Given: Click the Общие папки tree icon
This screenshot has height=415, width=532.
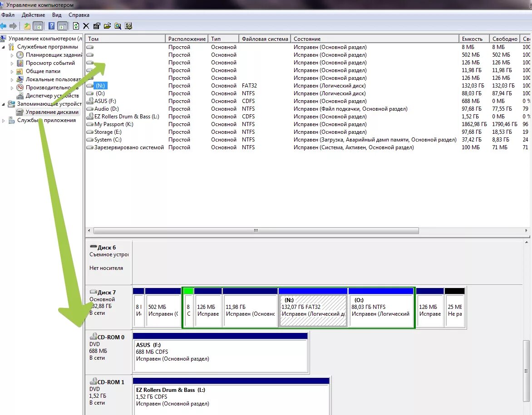Looking at the screenshot, I should (x=20, y=71).
